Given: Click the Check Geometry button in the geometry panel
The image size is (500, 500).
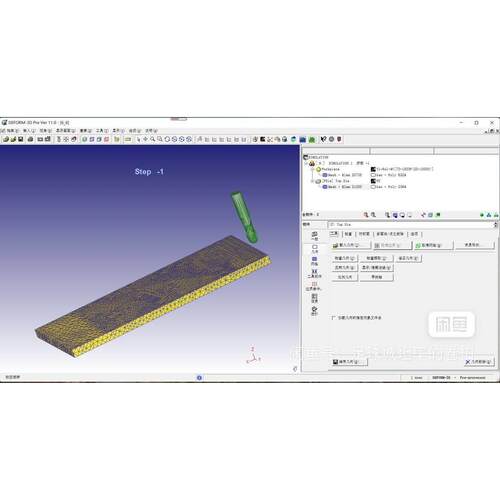Looking at the screenshot, I should click(345, 258).
